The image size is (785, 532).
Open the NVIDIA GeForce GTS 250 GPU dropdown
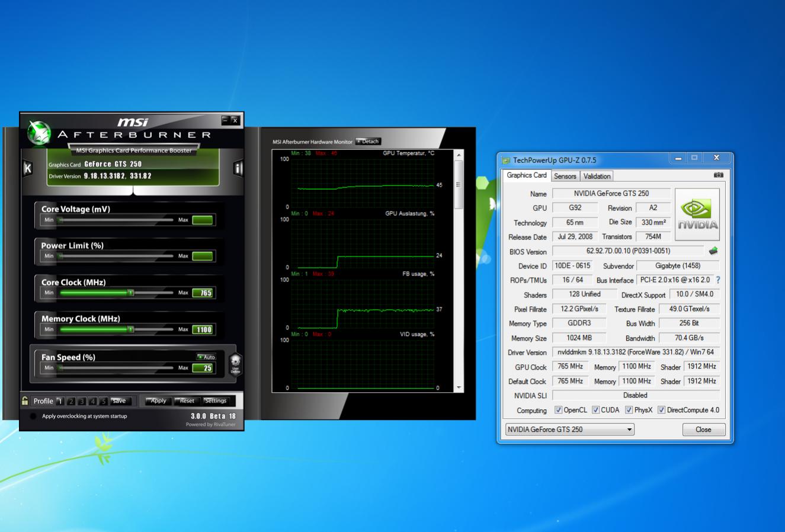click(569, 430)
